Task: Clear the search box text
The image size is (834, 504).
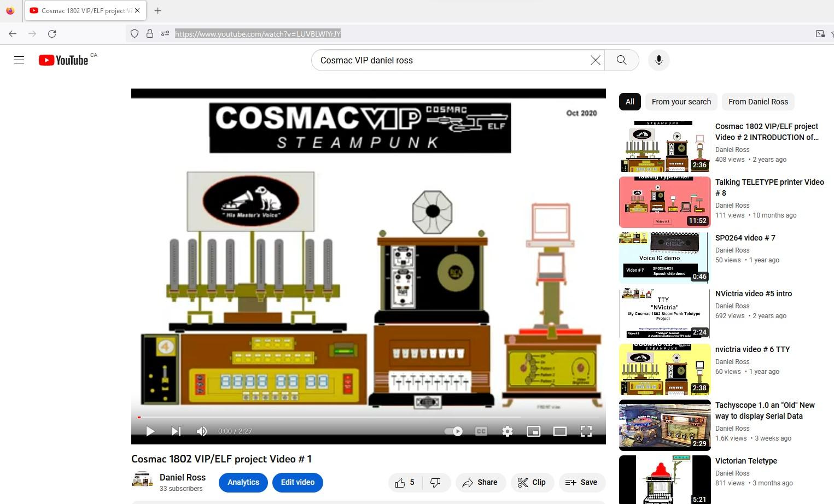Action: point(596,60)
